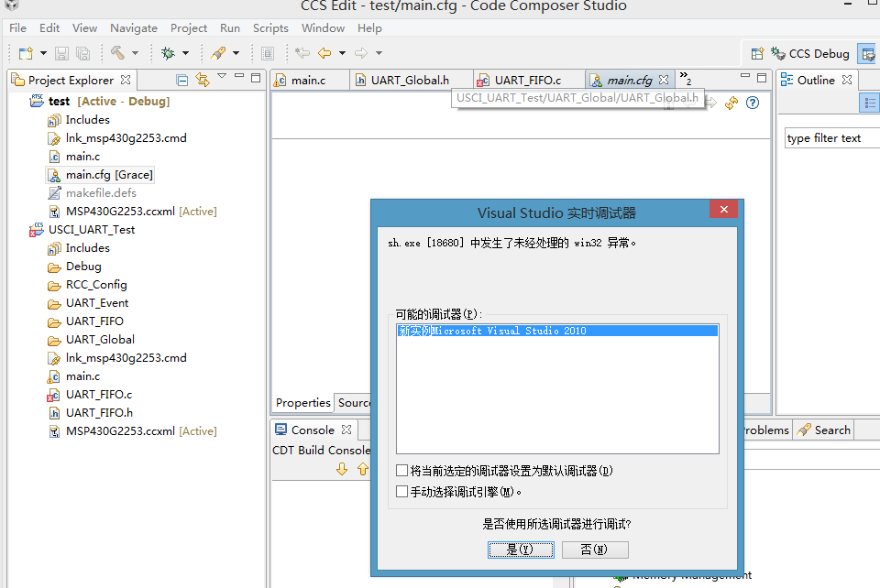Launch Debug with the bug icon
The image size is (880, 588).
pos(168,53)
